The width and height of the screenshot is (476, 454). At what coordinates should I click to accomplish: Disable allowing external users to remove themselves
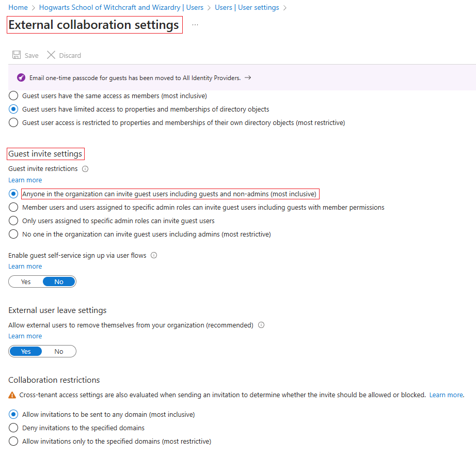pos(58,351)
